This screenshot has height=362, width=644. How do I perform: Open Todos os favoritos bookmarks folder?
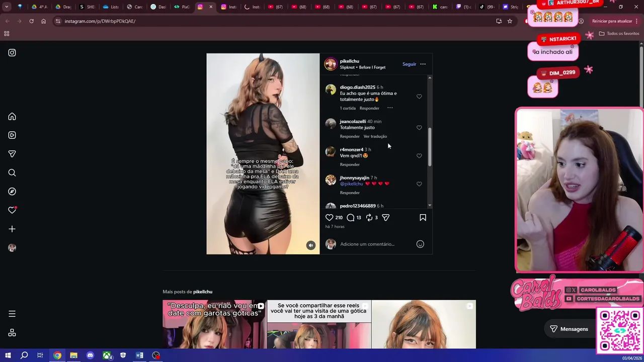[619, 34]
